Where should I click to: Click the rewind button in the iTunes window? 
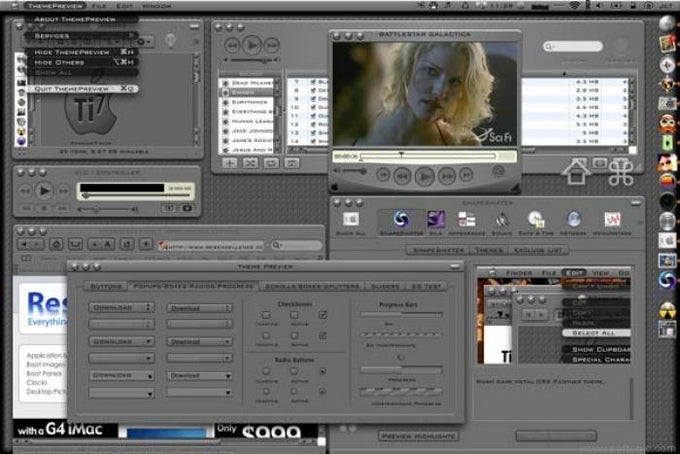[232, 45]
